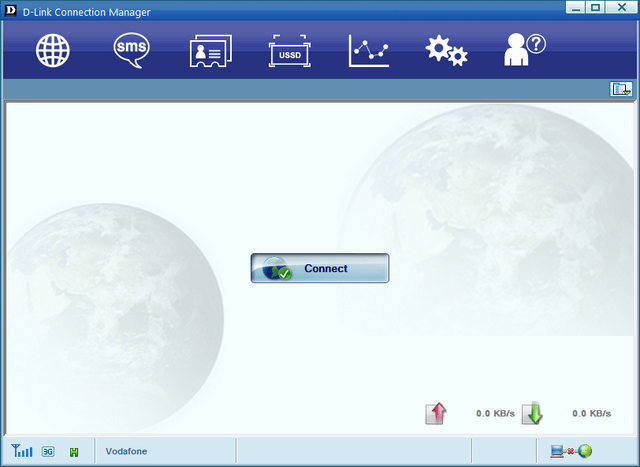Show the traffic statistics graph
640x467 pixels.
coord(368,50)
